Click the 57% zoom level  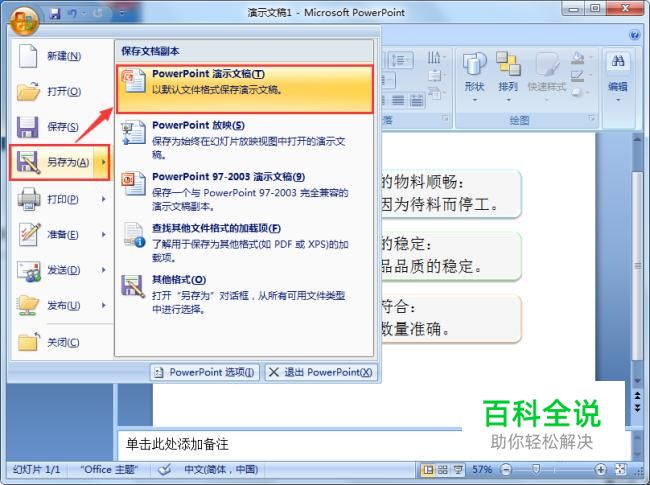[482, 470]
